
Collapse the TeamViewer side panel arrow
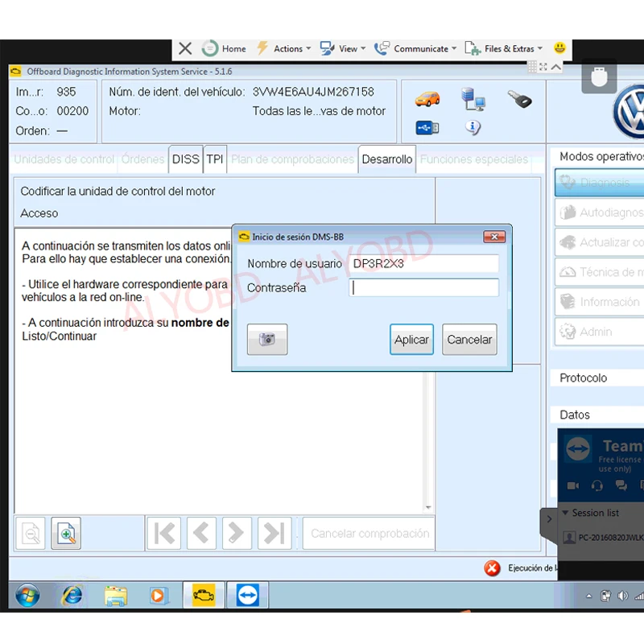click(550, 519)
